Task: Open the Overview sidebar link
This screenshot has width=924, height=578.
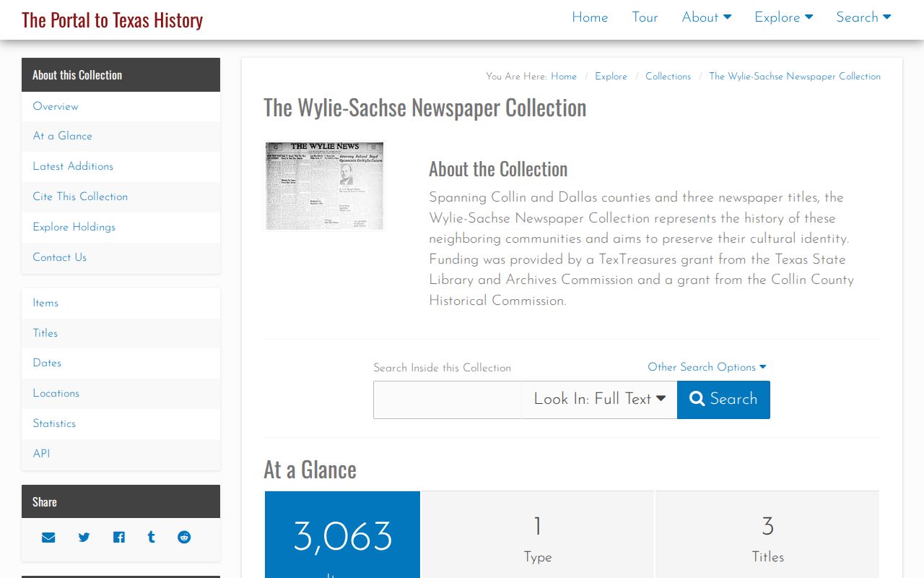Action: pyautogui.click(x=121, y=106)
